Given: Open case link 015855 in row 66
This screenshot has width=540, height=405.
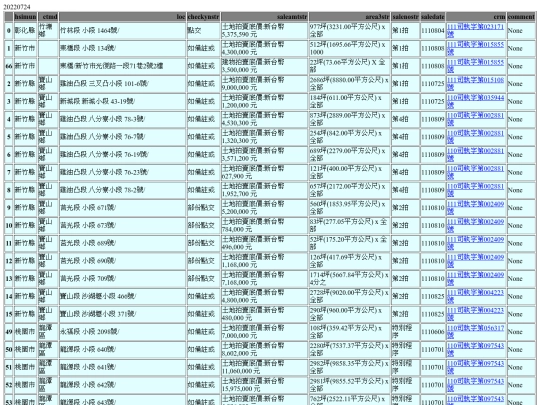Looking at the screenshot, I should (x=475, y=66).
